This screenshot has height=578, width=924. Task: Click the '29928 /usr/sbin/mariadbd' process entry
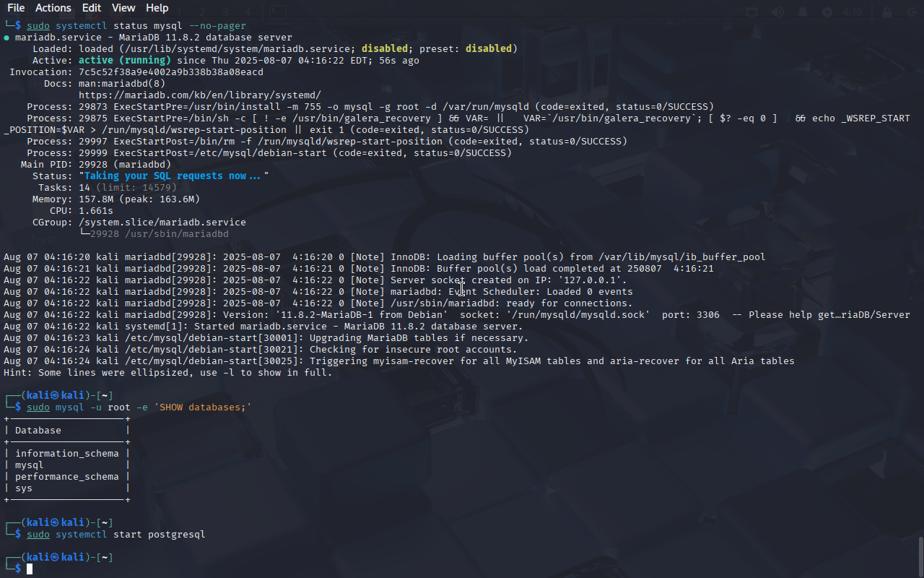[x=160, y=234]
